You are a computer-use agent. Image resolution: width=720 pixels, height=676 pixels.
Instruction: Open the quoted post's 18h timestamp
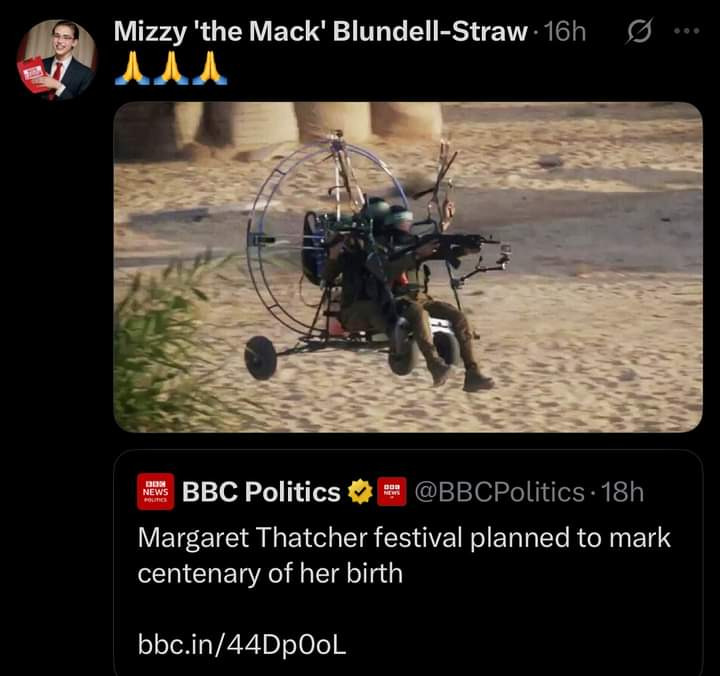tap(622, 492)
